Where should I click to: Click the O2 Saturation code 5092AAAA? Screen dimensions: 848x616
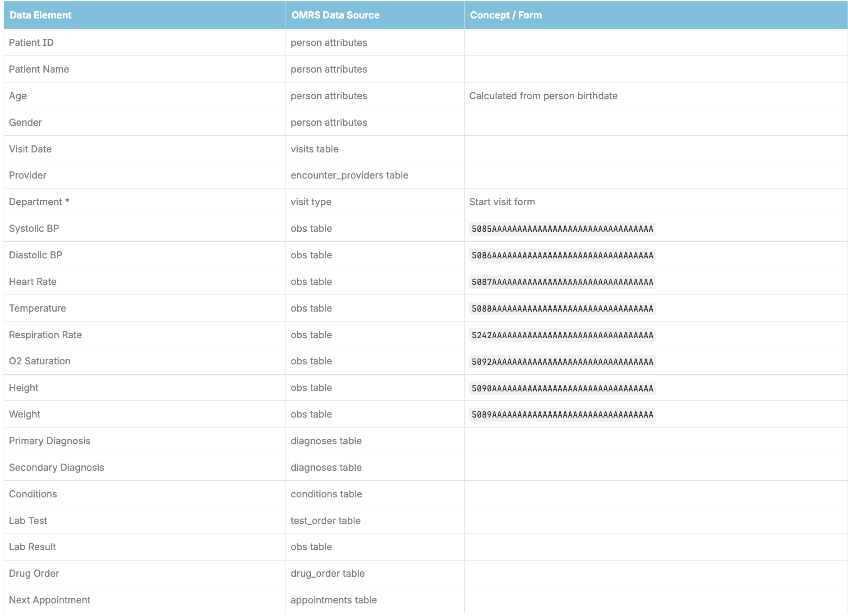(562, 362)
